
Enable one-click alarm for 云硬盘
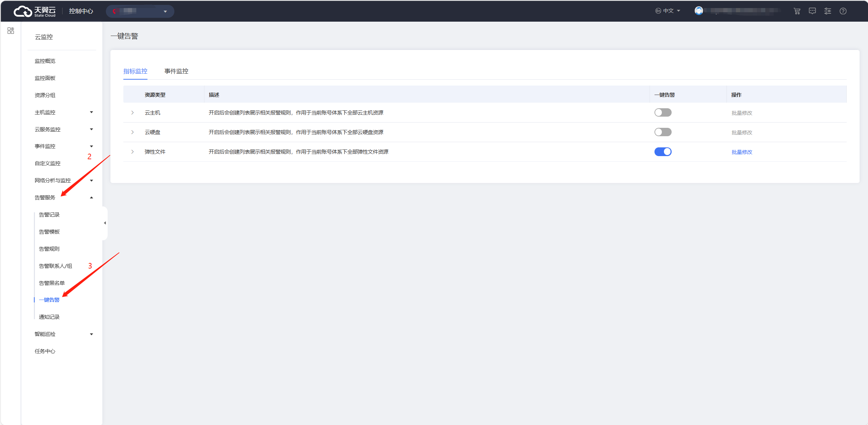click(663, 132)
